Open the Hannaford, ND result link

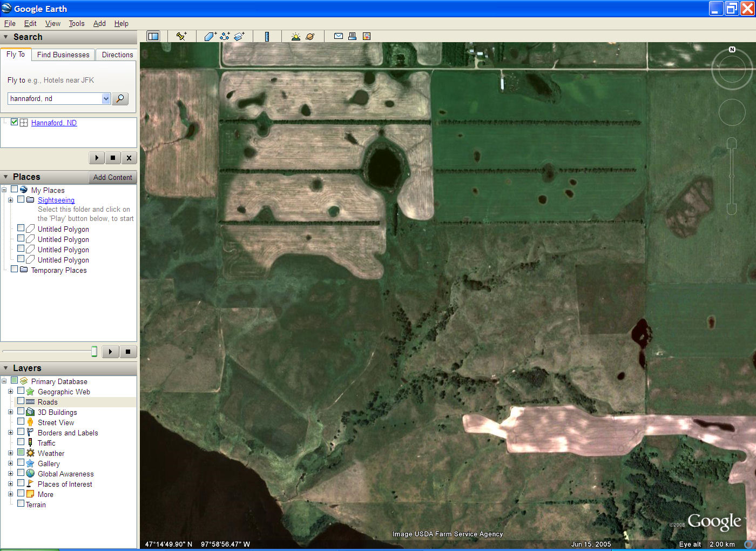click(x=54, y=123)
